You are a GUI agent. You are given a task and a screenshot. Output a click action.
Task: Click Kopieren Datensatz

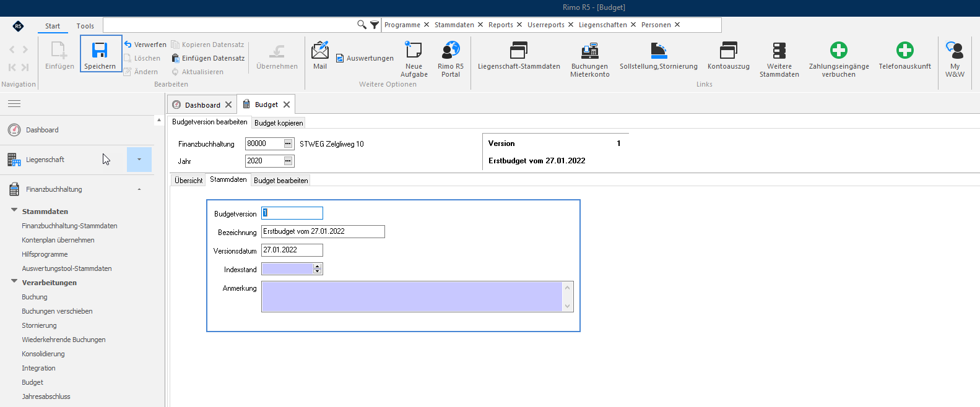pos(207,45)
